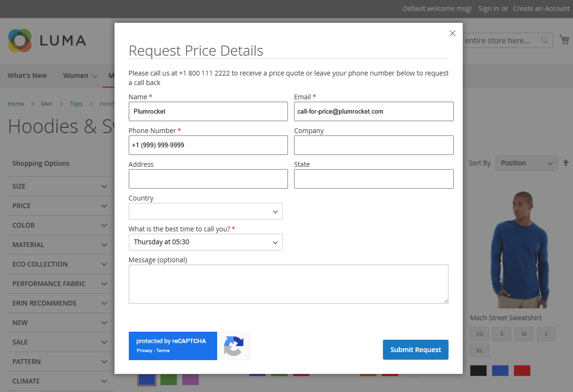Navigate to Home via the breadcrumb

tap(16, 104)
